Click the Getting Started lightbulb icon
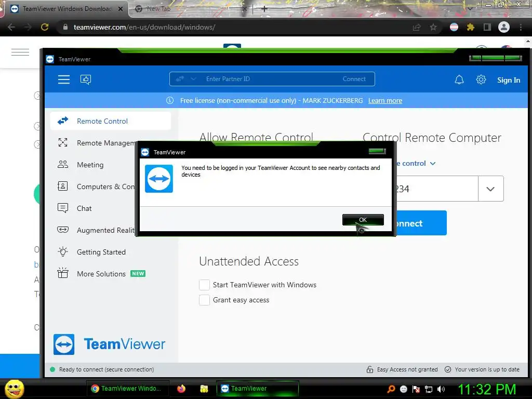This screenshot has width=532, height=399. pyautogui.click(x=63, y=251)
